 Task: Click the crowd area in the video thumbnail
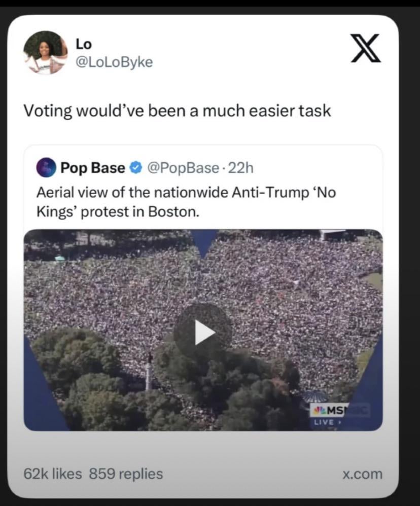point(284,284)
